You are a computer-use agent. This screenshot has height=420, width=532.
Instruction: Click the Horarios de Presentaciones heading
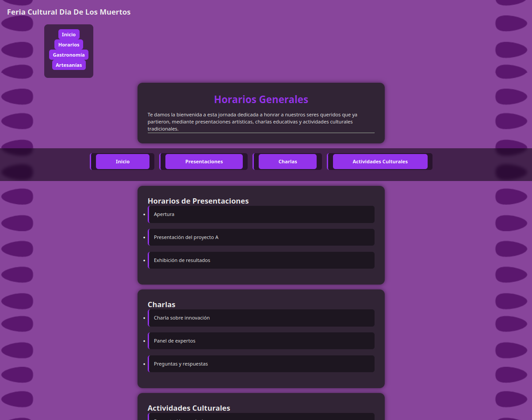[198, 201]
